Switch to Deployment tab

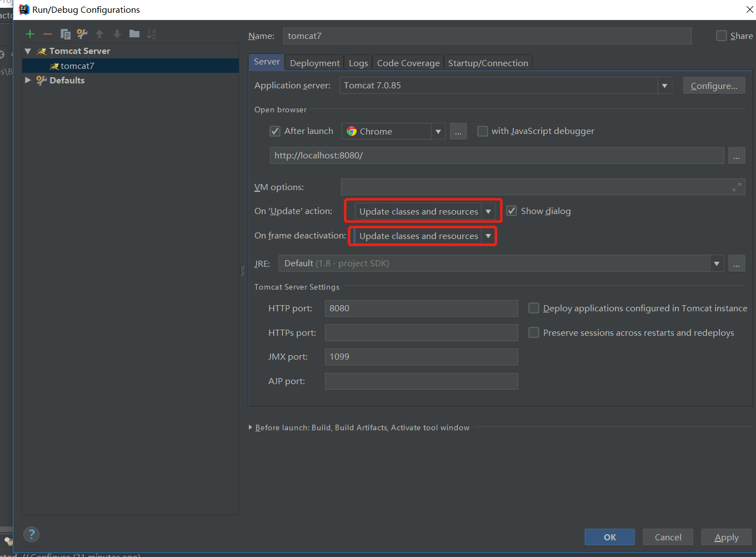tap(314, 63)
